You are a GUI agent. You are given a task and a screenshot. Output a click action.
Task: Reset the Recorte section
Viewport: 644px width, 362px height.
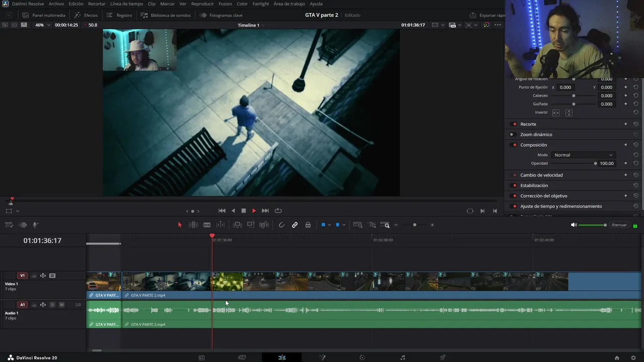pos(636,124)
